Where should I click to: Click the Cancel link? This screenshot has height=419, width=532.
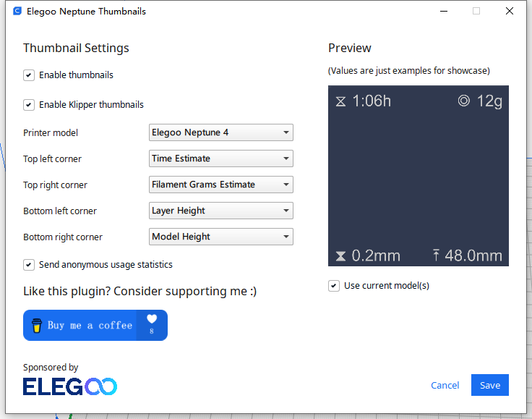445,386
